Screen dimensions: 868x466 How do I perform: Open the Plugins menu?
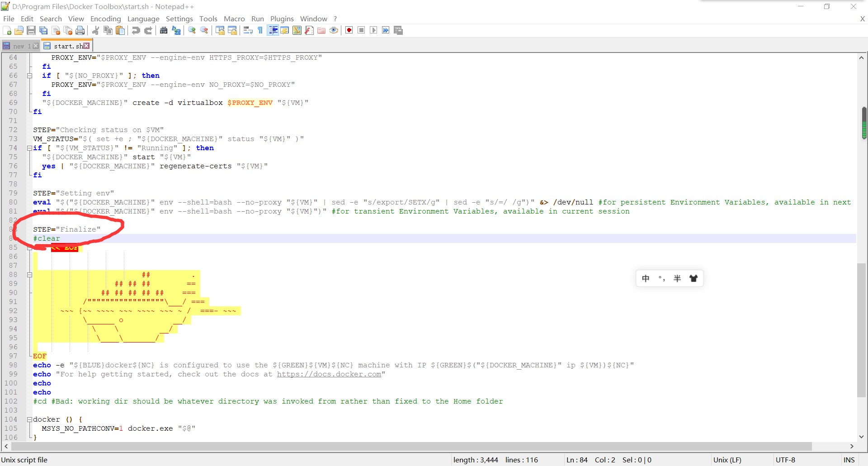click(282, 19)
